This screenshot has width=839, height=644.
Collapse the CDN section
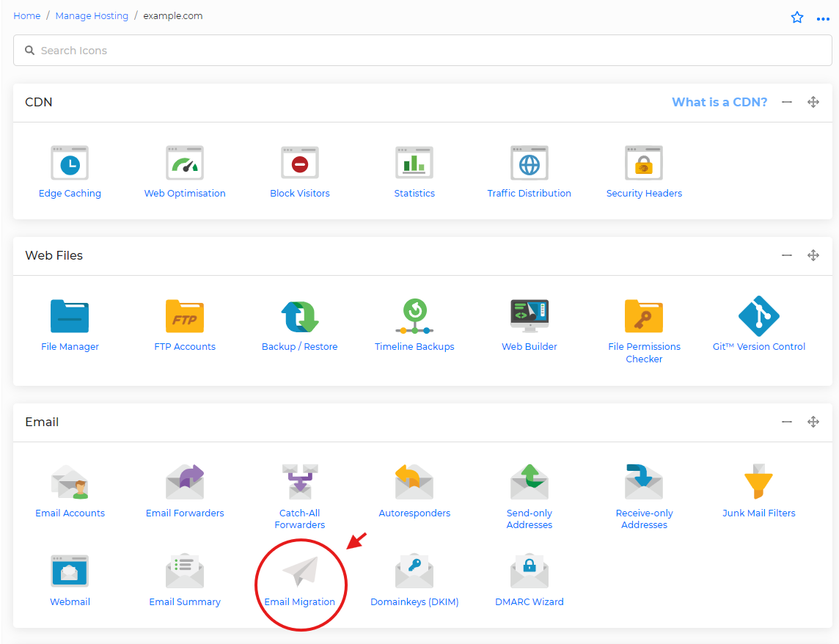[x=787, y=102]
